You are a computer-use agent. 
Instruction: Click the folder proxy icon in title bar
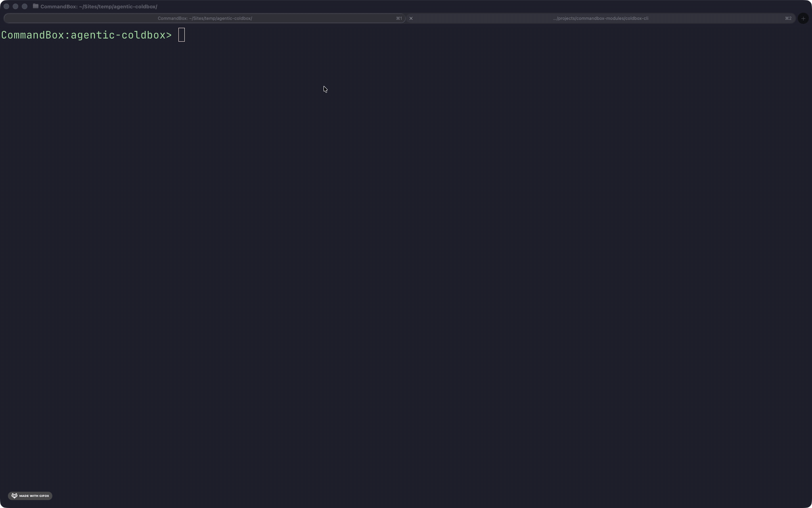(x=36, y=6)
